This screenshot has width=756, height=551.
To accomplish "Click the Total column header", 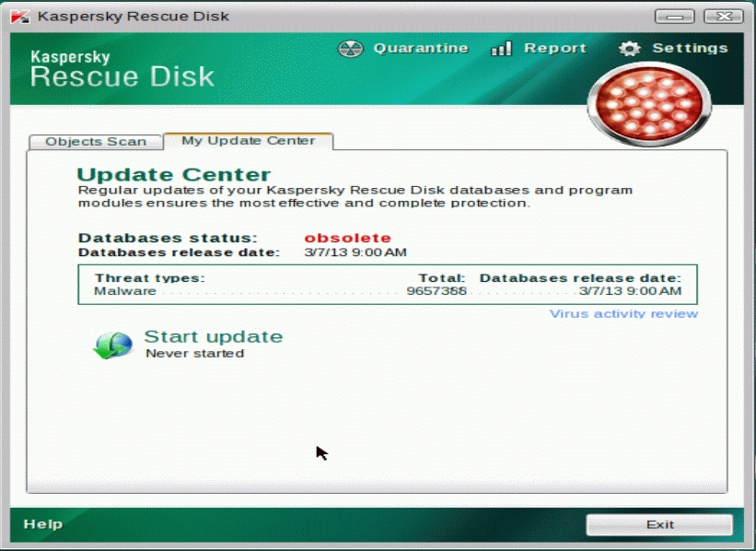I will pos(442,278).
